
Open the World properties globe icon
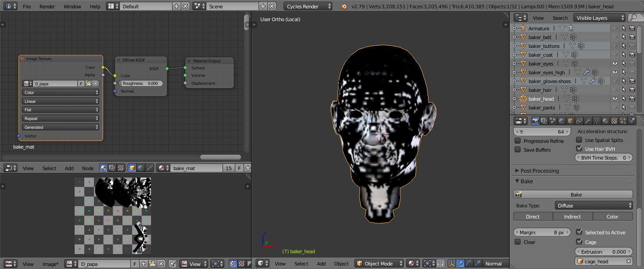tap(561, 120)
